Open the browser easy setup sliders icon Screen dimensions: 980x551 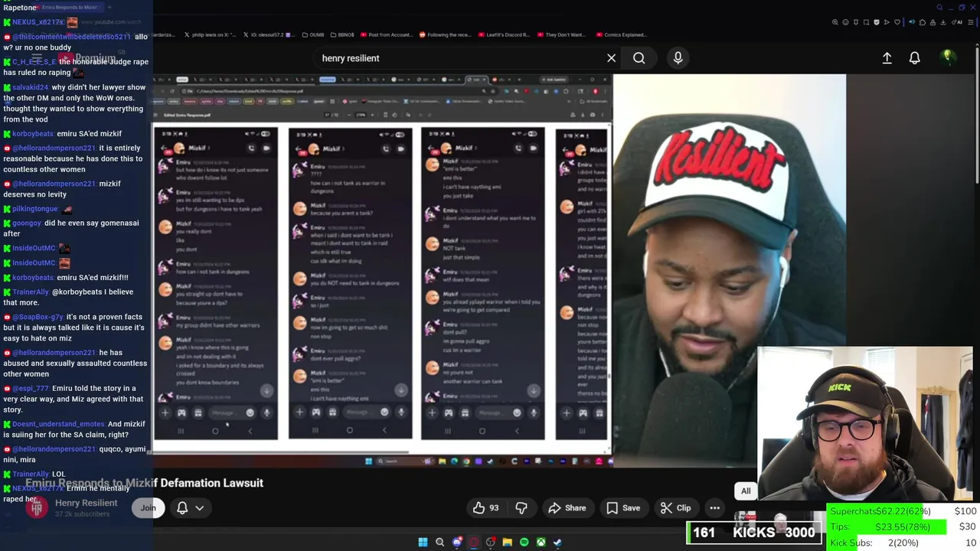[970, 22]
